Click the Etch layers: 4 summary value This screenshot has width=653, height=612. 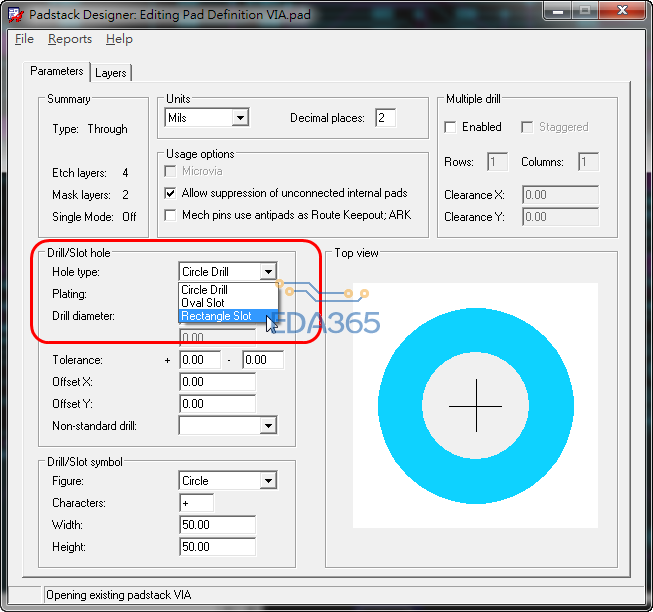point(125,173)
